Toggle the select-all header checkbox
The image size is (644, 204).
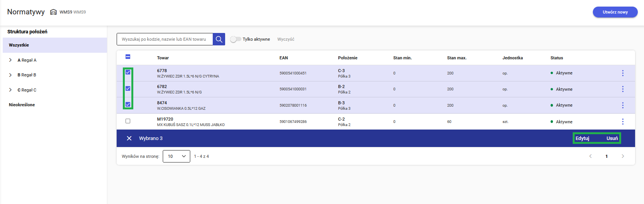[128, 57]
